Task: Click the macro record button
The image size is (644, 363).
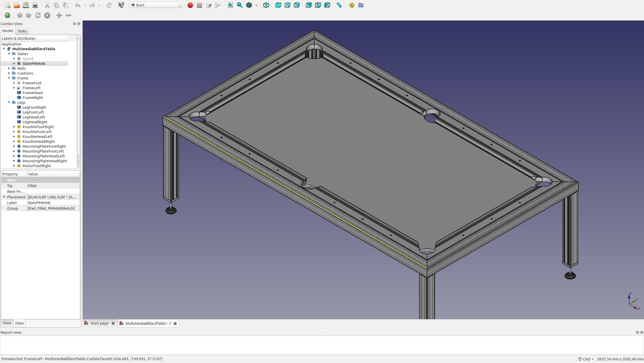Action: click(x=190, y=5)
